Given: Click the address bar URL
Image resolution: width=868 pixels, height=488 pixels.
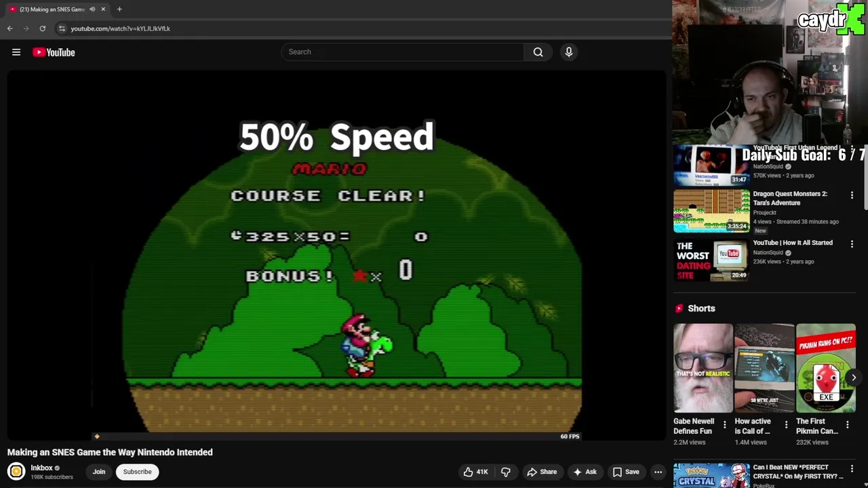Looking at the screenshot, I should pyautogui.click(x=120, y=28).
